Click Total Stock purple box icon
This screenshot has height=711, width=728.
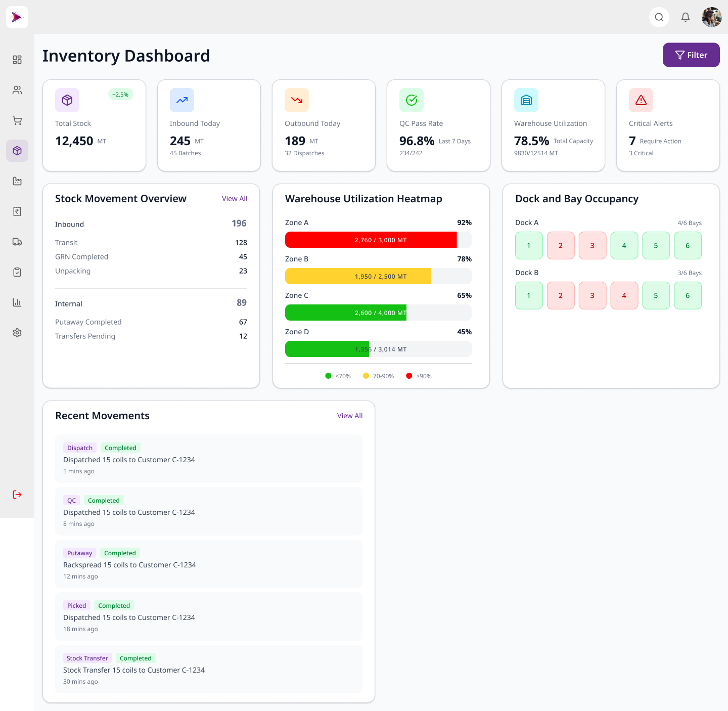click(x=67, y=100)
